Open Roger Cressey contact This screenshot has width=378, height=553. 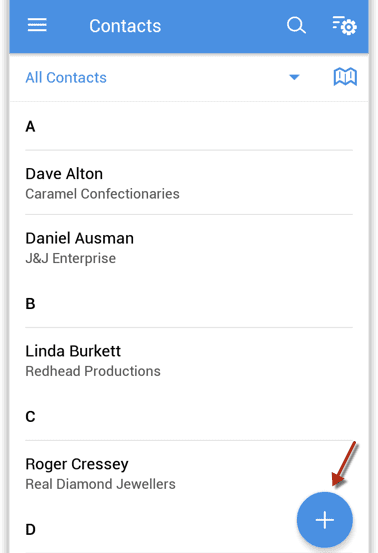(x=189, y=474)
